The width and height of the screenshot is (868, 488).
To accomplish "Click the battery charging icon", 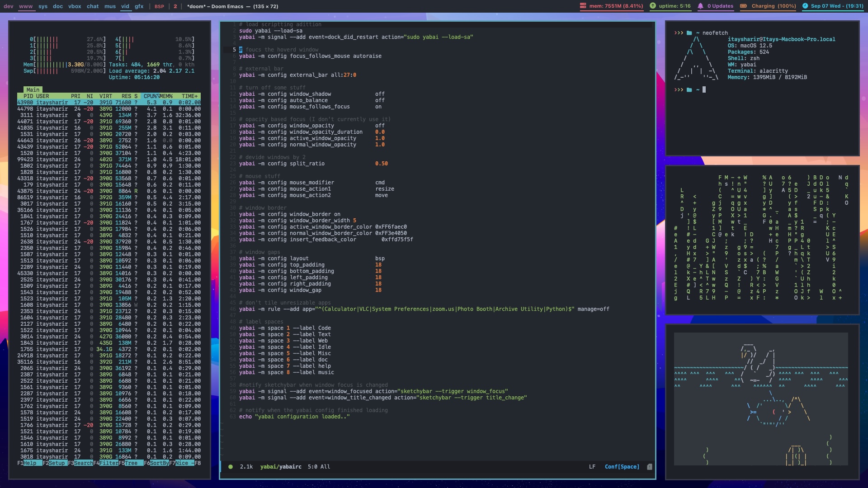I will [744, 6].
